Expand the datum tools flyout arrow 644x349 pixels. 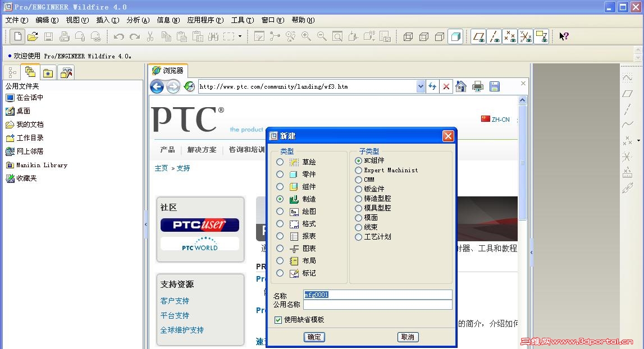[x=638, y=141]
